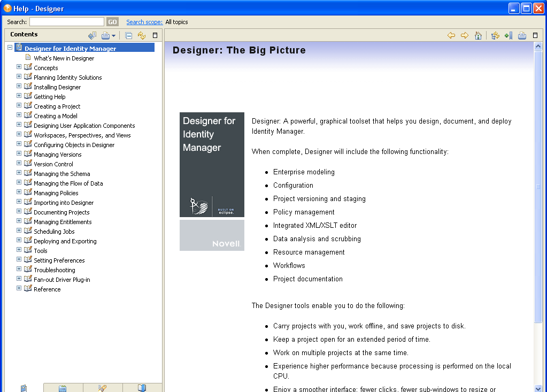Click inside the Search input field
This screenshot has height=392, width=547.
tap(66, 21)
